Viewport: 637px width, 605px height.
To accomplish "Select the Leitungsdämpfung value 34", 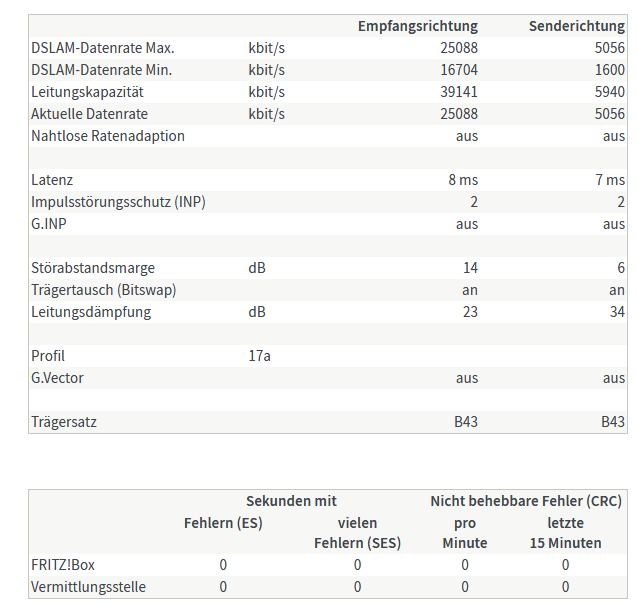I will 617,312.
